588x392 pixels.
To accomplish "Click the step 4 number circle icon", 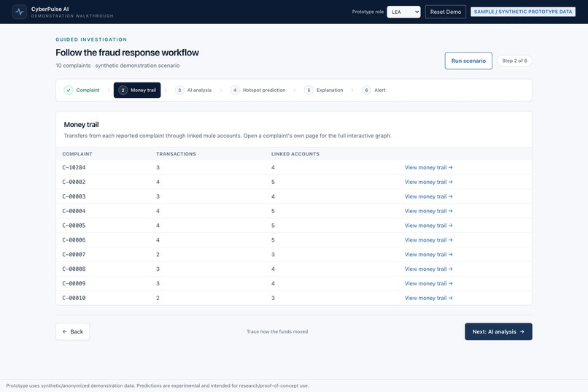I will [x=235, y=90].
